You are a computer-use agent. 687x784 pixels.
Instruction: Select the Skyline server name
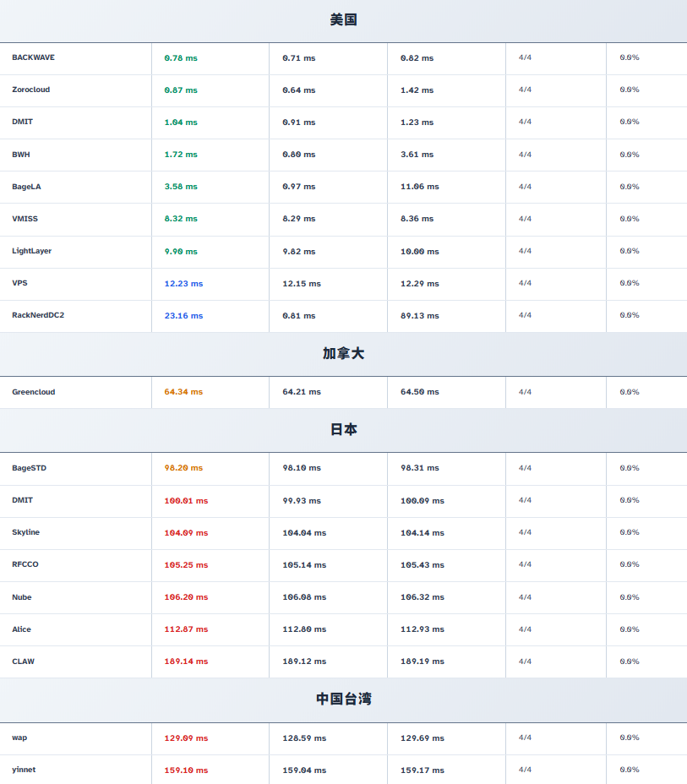tap(25, 532)
